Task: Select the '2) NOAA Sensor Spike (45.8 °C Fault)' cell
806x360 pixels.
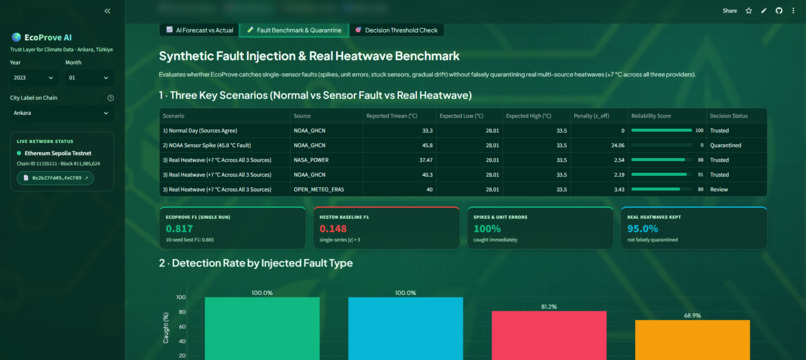Action: [x=225, y=145]
